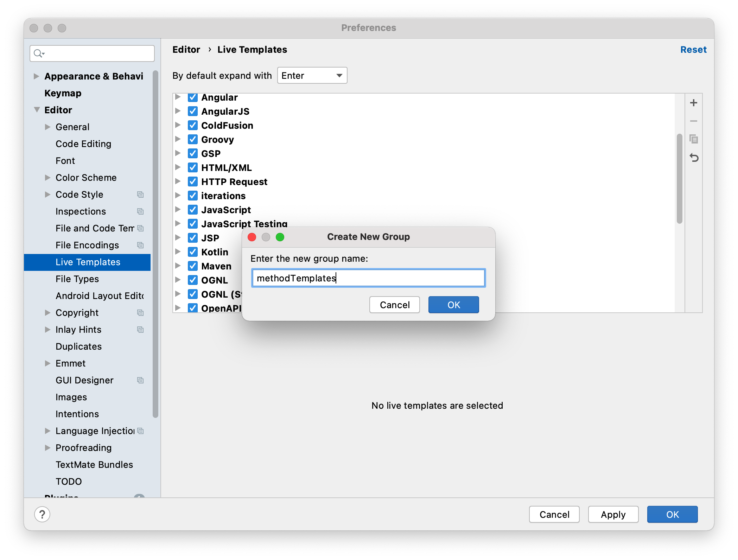Viewport: 738px width, 560px height.
Task: Expand the Kotlin template group
Action: (178, 252)
